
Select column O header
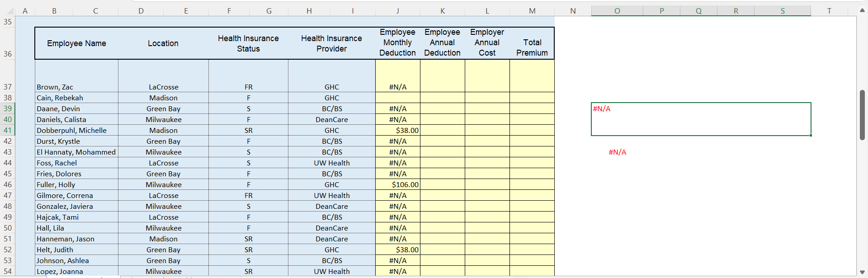[617, 11]
